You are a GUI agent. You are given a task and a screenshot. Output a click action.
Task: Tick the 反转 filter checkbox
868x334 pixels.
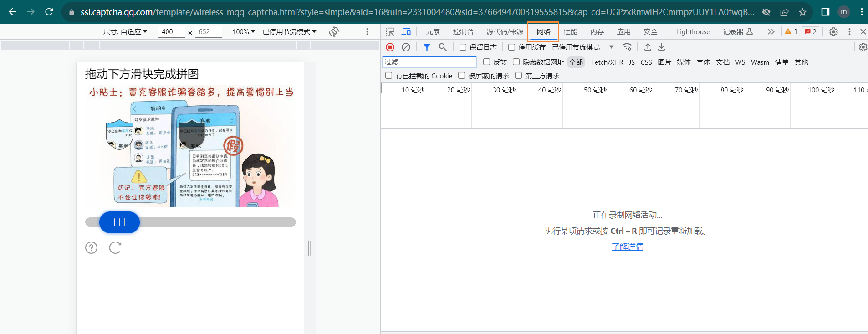click(x=486, y=62)
